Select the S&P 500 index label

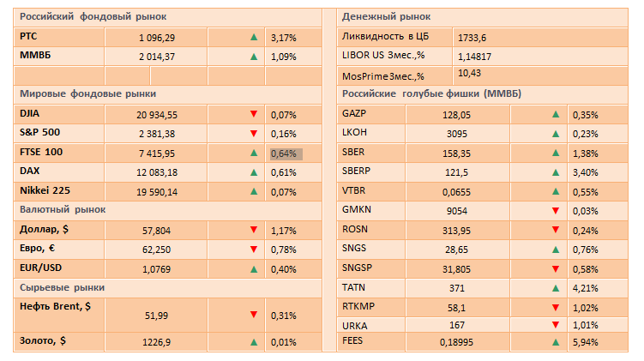[x=42, y=133]
